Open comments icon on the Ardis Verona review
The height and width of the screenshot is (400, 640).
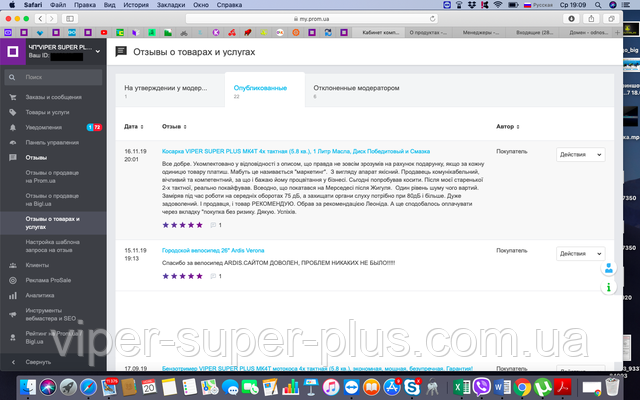(x=213, y=276)
